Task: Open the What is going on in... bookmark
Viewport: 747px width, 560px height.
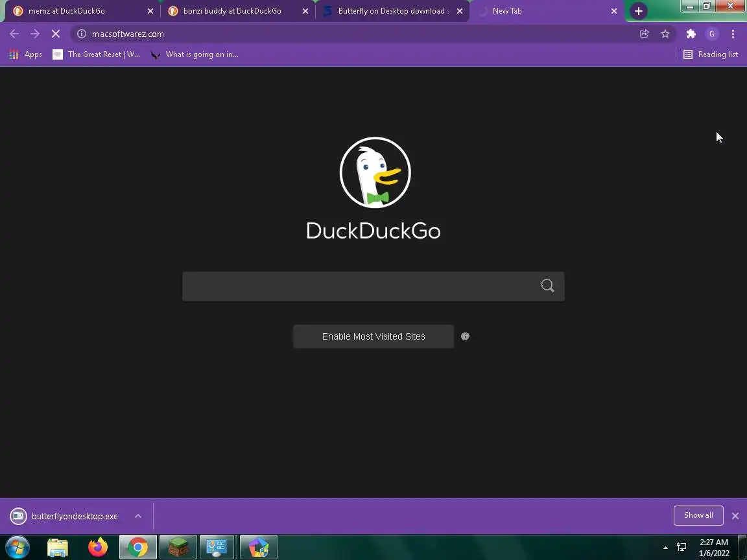Action: (195, 54)
